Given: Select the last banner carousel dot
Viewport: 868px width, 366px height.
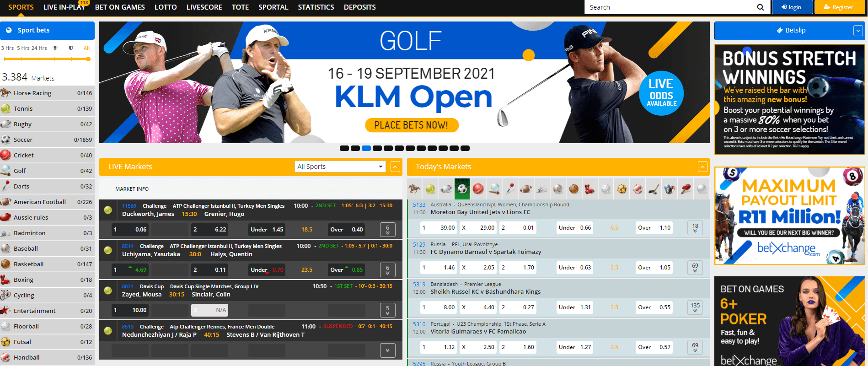Looking at the screenshot, I should click(x=465, y=148).
